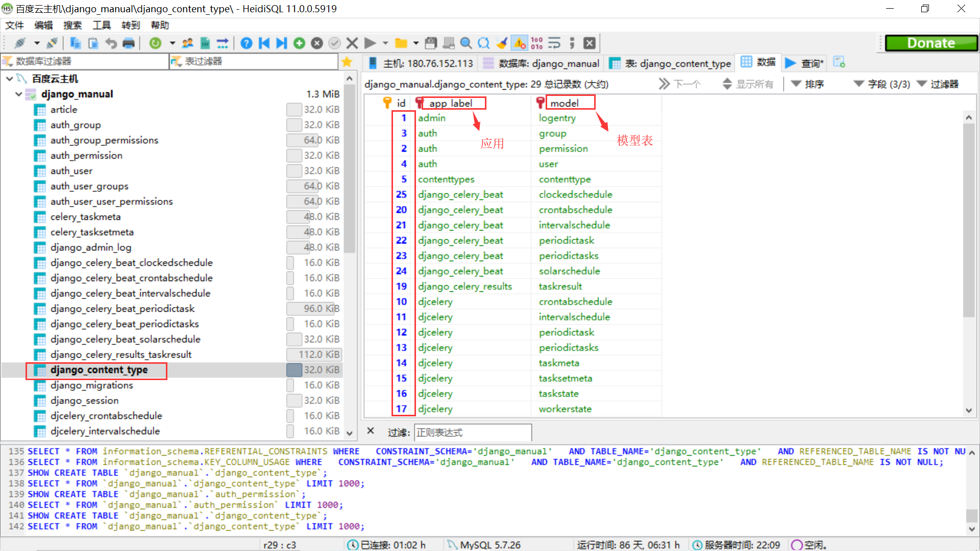Click the export CSV file icon
980x551 pixels.
coord(205,43)
